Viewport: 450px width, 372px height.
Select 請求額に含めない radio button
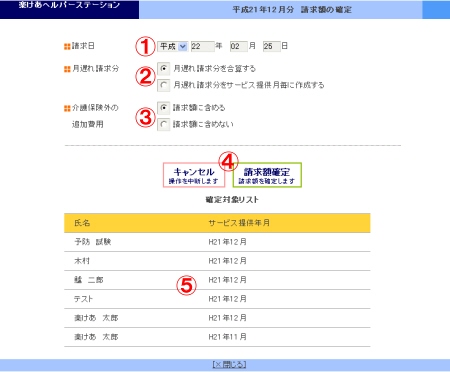(x=163, y=125)
